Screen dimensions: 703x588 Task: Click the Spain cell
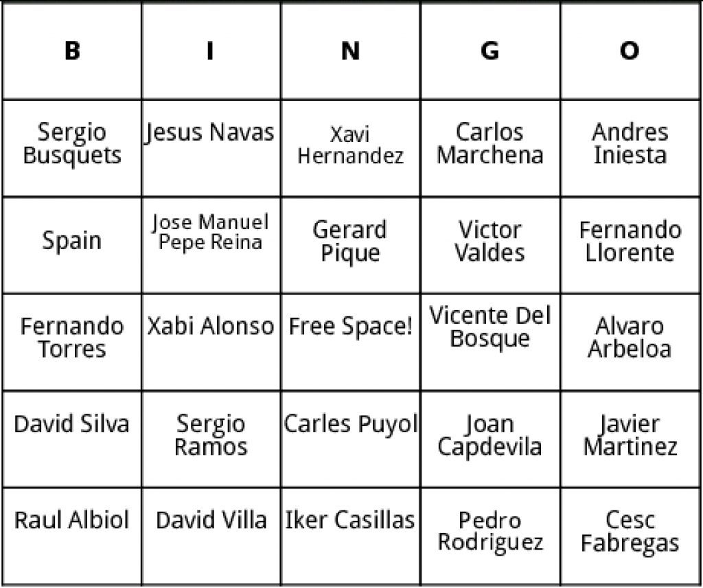pos(72,241)
